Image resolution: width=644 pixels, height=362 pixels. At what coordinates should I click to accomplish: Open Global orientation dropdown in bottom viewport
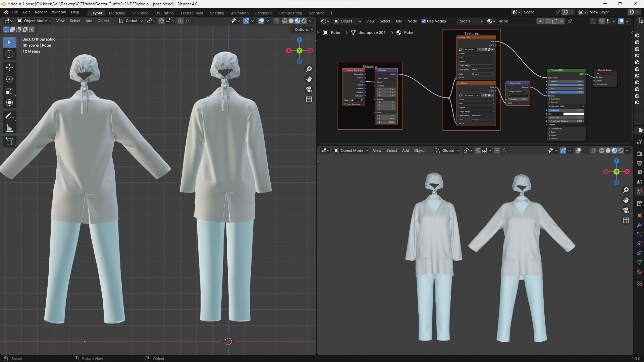tap(447, 150)
